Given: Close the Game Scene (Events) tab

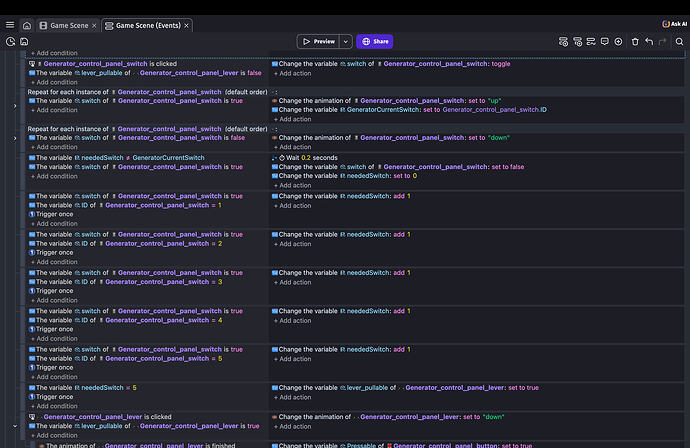Looking at the screenshot, I should [187, 26].
